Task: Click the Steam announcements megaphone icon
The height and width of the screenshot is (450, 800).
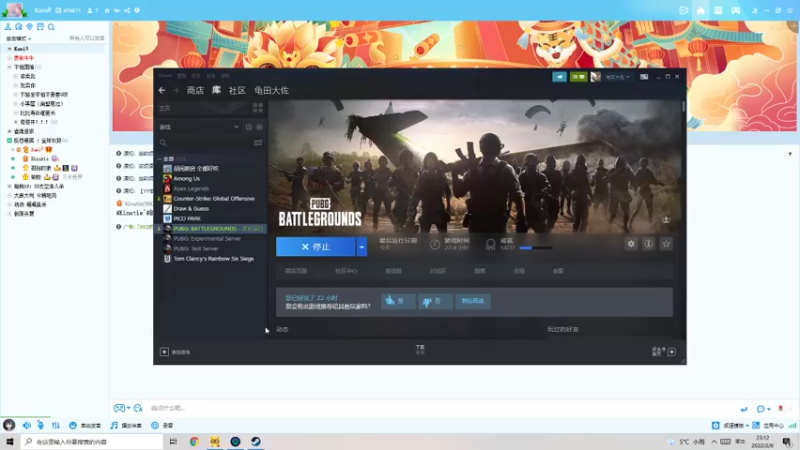Action: pyautogui.click(x=559, y=77)
